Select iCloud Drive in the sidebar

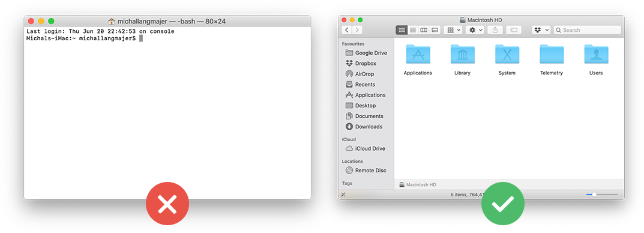(x=365, y=149)
